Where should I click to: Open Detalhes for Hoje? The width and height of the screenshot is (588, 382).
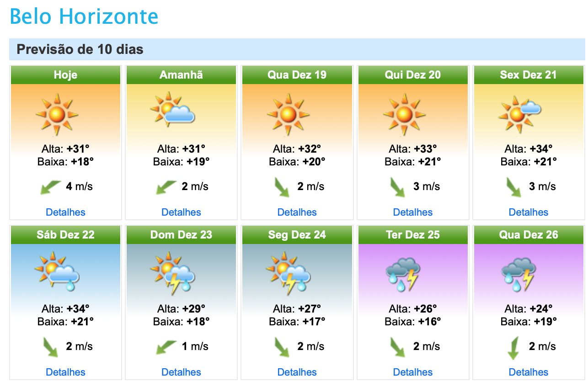coord(65,212)
